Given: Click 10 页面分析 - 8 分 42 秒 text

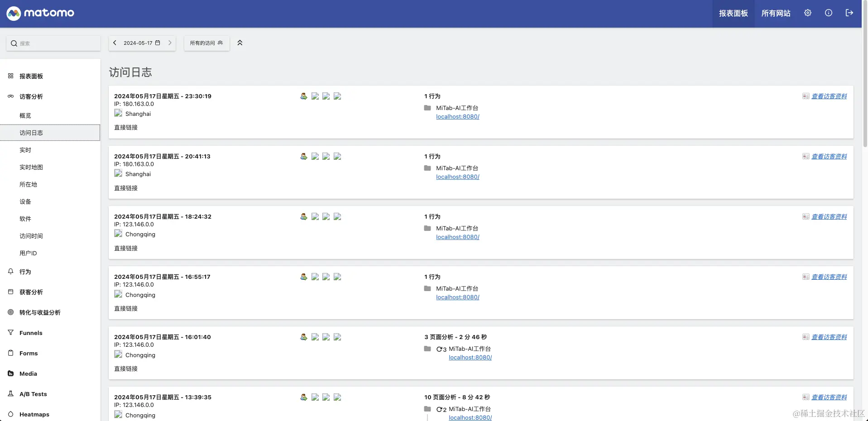Looking at the screenshot, I should pos(457,397).
